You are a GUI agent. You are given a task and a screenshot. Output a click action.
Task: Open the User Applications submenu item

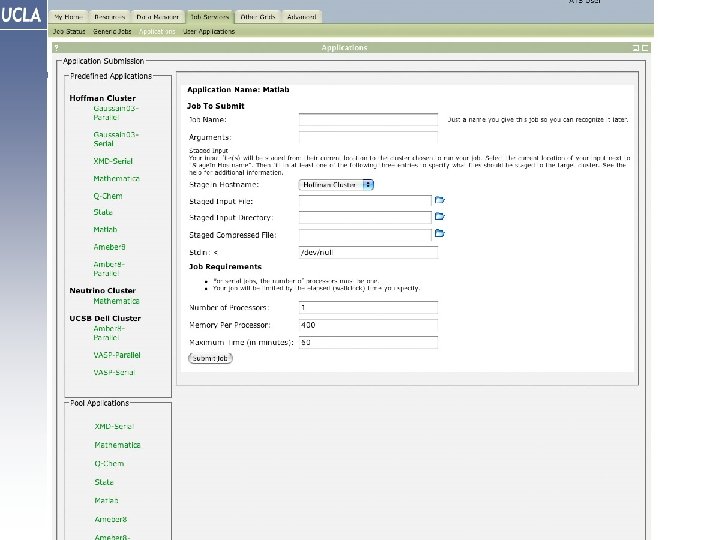click(x=209, y=32)
